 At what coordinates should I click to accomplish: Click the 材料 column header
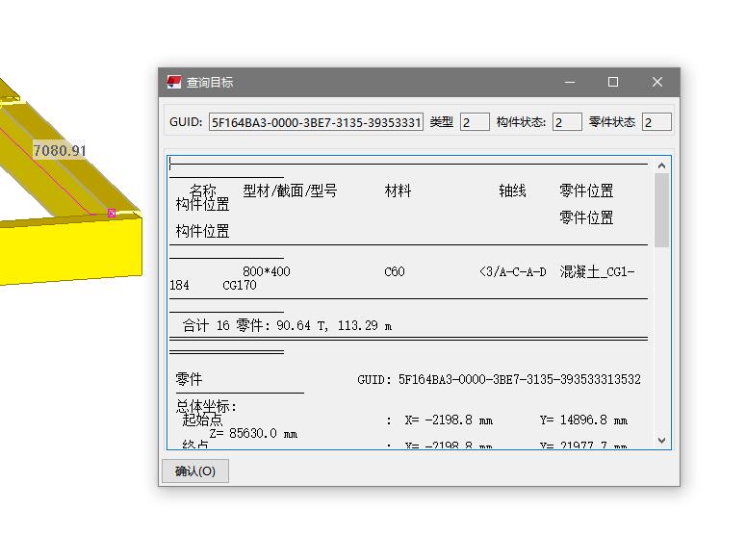coord(398,191)
